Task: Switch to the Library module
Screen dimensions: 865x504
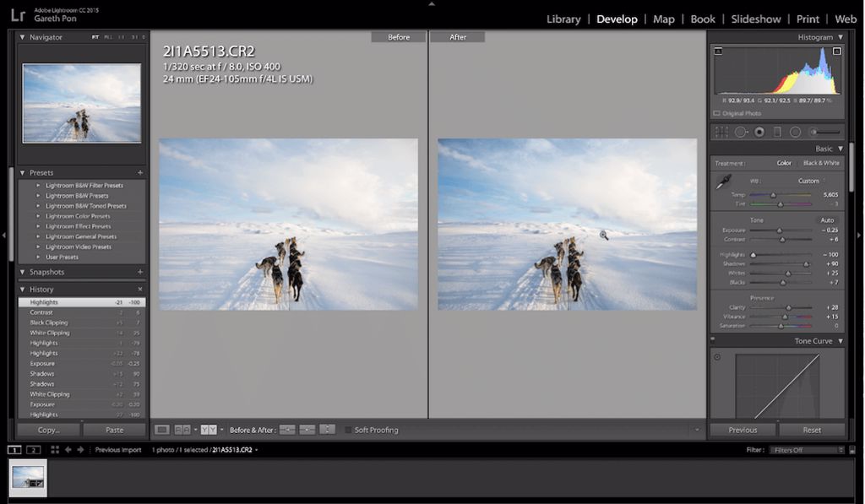Action: [563, 19]
